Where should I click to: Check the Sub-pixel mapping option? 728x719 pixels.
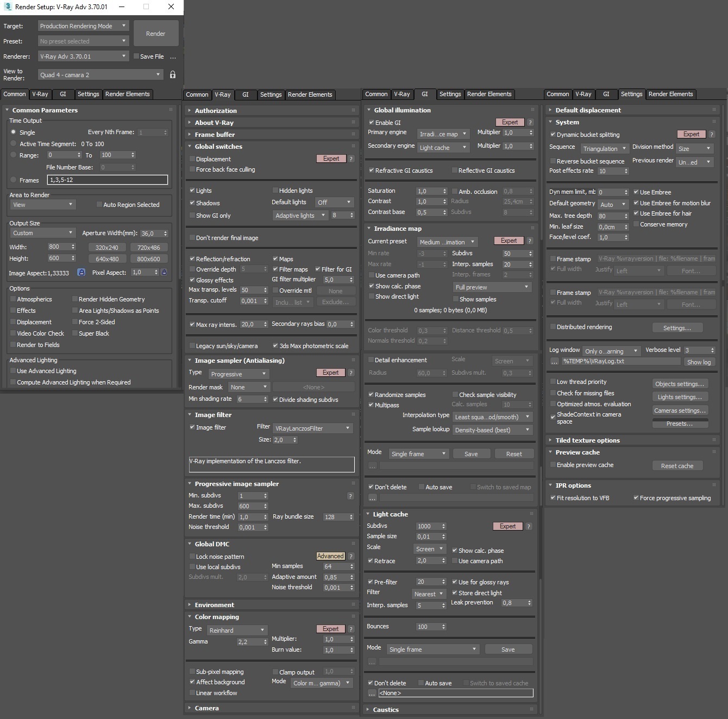tap(192, 672)
